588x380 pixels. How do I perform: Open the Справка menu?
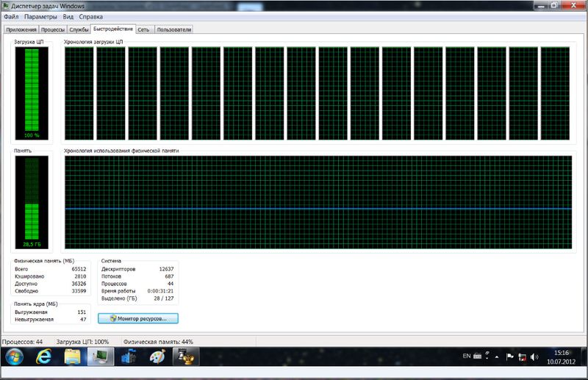[x=90, y=17]
